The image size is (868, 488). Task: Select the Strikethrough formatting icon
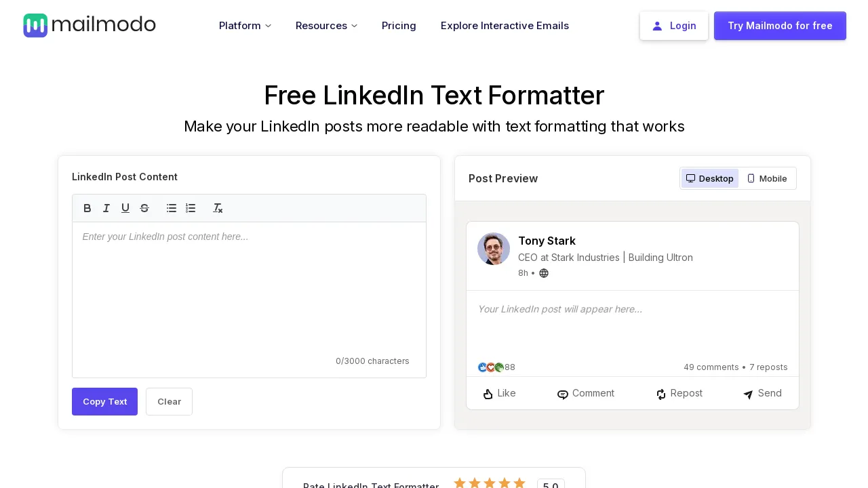[x=144, y=208]
